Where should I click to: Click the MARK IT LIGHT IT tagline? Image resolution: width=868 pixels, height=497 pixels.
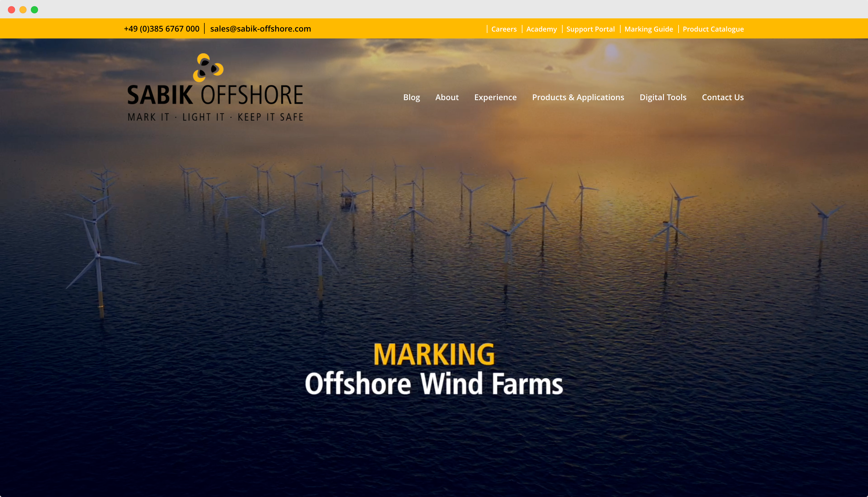tap(215, 117)
